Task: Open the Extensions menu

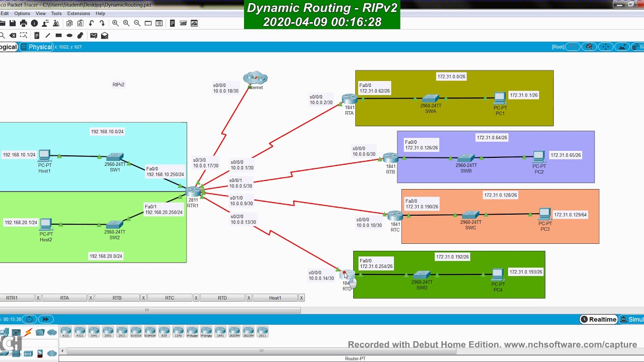Action: pos(78,14)
